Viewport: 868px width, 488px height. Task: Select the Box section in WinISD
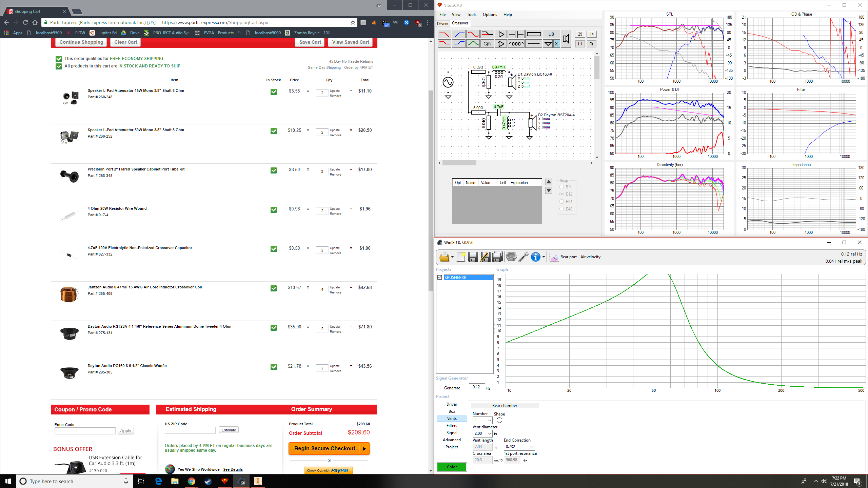452,411
